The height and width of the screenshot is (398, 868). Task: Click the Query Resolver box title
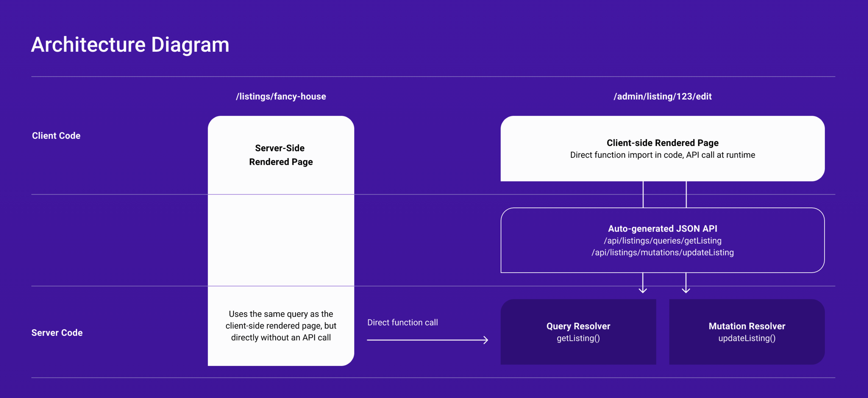[578, 326]
